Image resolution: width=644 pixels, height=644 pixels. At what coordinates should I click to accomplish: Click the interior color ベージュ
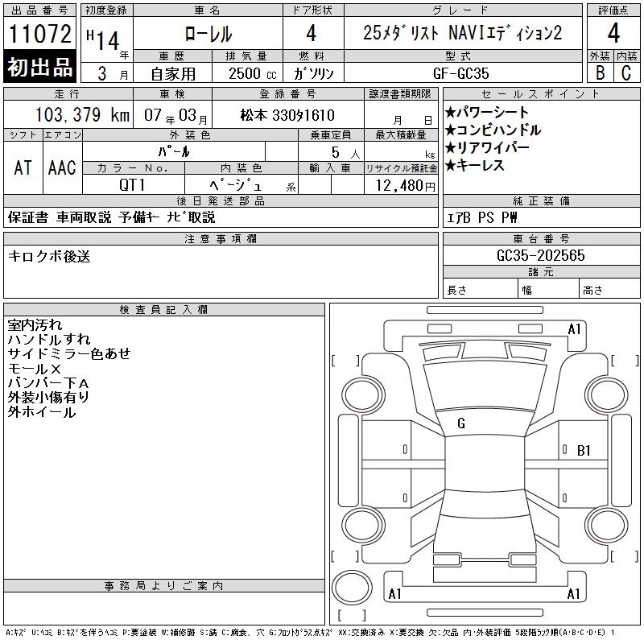coord(235,185)
